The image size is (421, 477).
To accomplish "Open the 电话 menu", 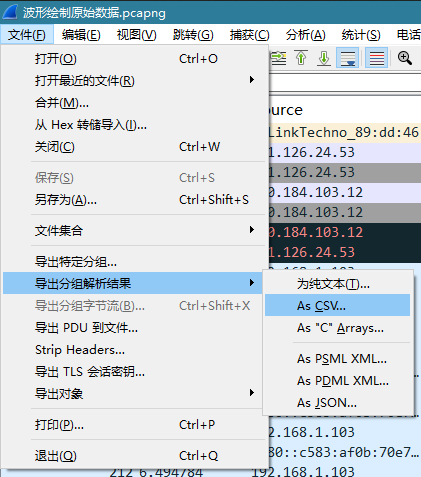I will [x=408, y=34].
